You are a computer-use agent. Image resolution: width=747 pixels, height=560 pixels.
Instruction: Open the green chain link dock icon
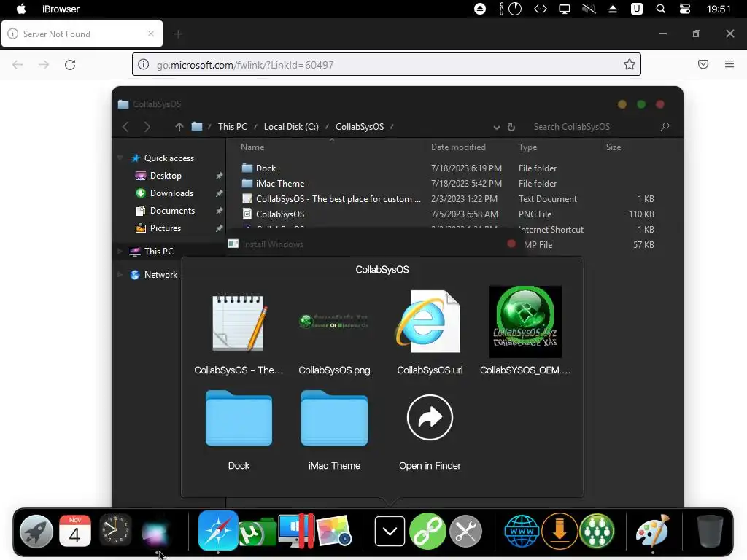point(427,532)
